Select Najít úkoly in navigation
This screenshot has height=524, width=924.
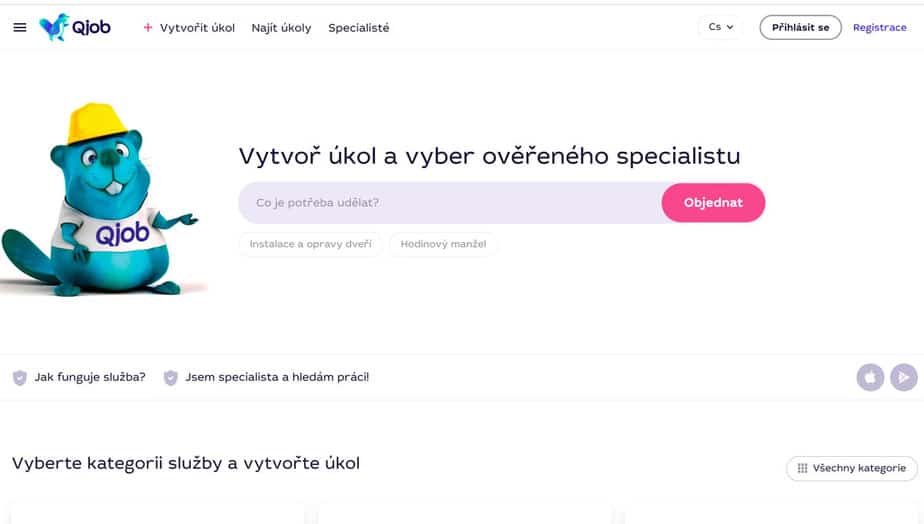(x=281, y=28)
